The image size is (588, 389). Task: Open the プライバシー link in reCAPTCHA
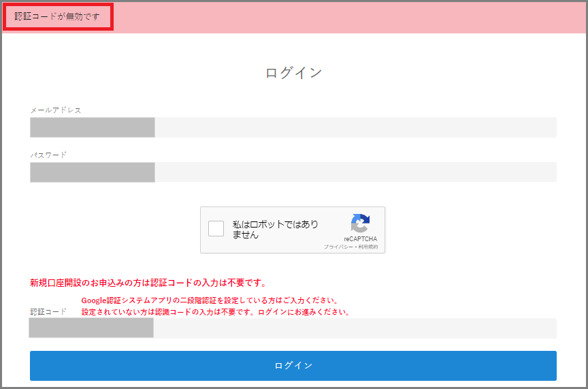click(338, 247)
